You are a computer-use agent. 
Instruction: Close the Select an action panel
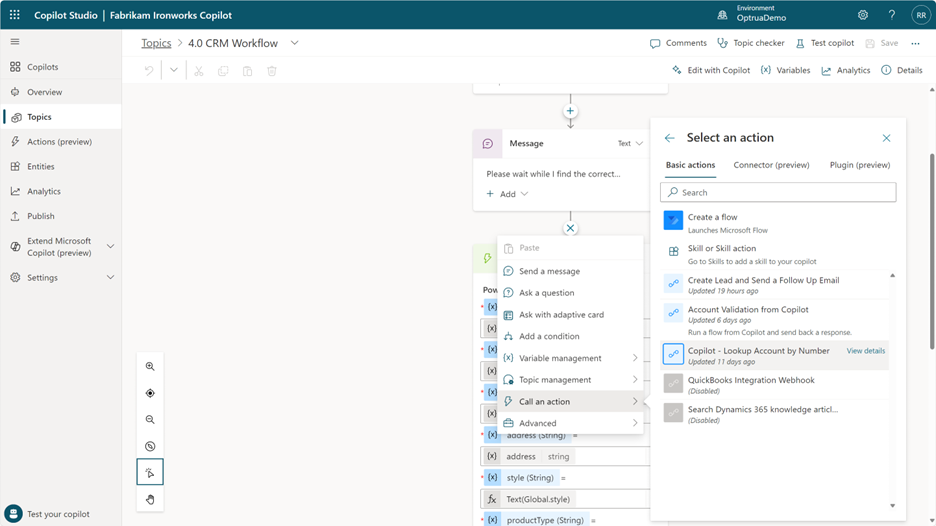coord(886,138)
